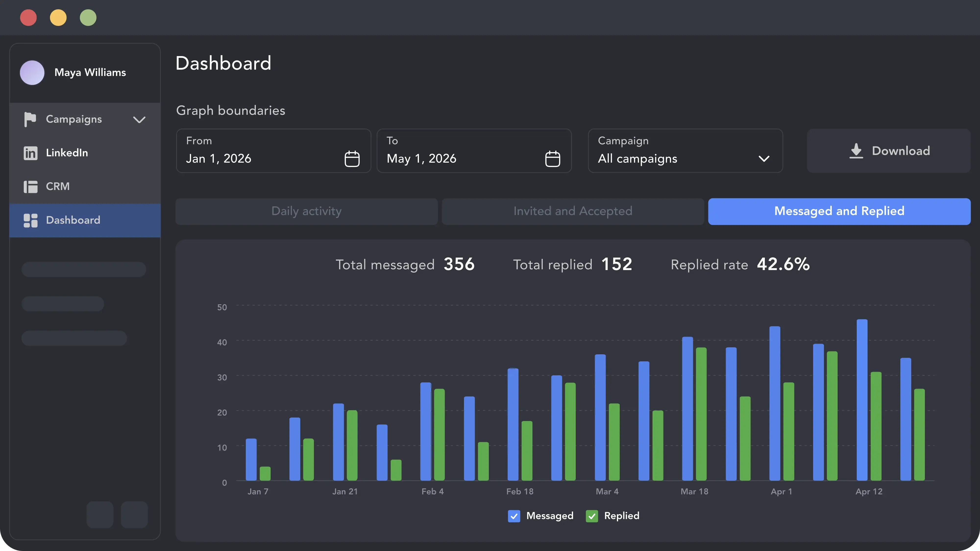Click the tallest blue Apr 12 bar
Image resolution: width=980 pixels, height=551 pixels.
[862, 400]
